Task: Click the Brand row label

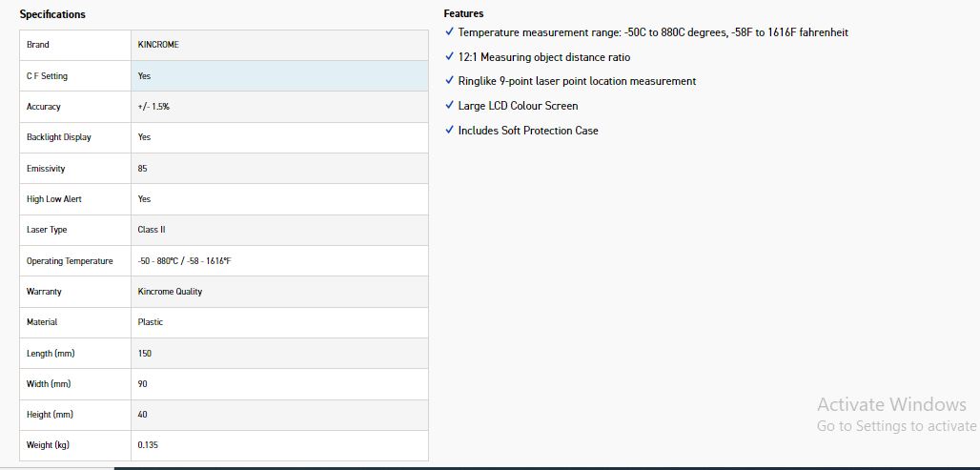Action: coord(37,45)
